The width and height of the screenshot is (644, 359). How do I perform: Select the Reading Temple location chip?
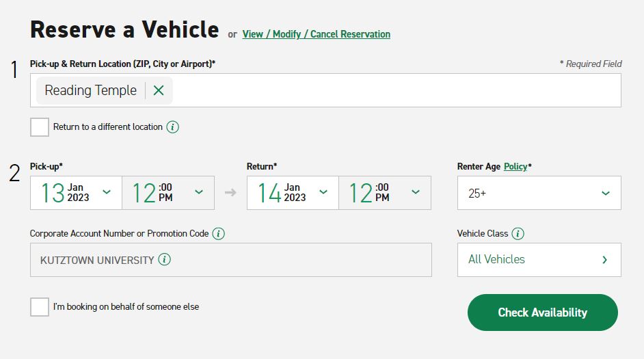pos(90,90)
